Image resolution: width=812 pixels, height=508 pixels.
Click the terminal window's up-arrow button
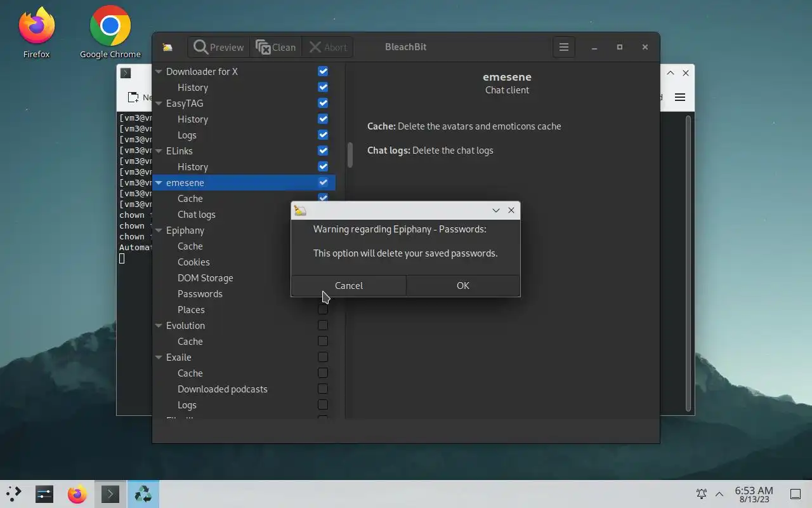click(670, 73)
